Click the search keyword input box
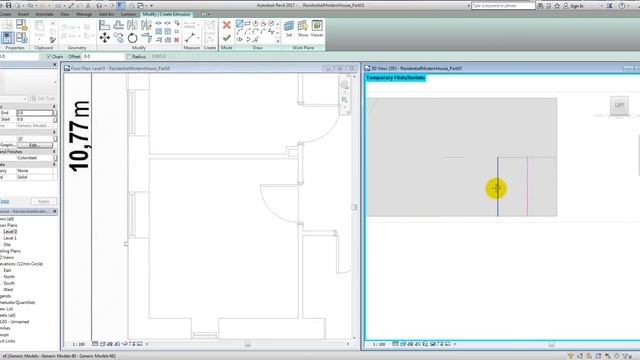The height and width of the screenshot is (360, 640). (503, 6)
